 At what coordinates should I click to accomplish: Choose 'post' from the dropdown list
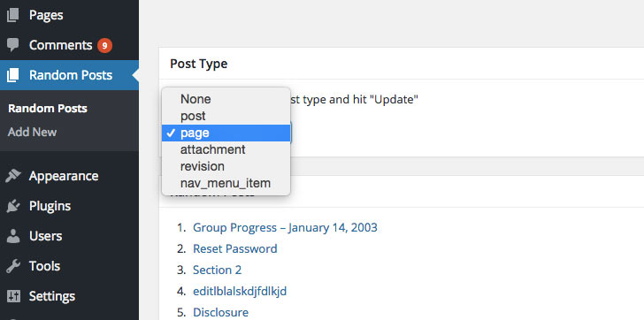point(226,116)
